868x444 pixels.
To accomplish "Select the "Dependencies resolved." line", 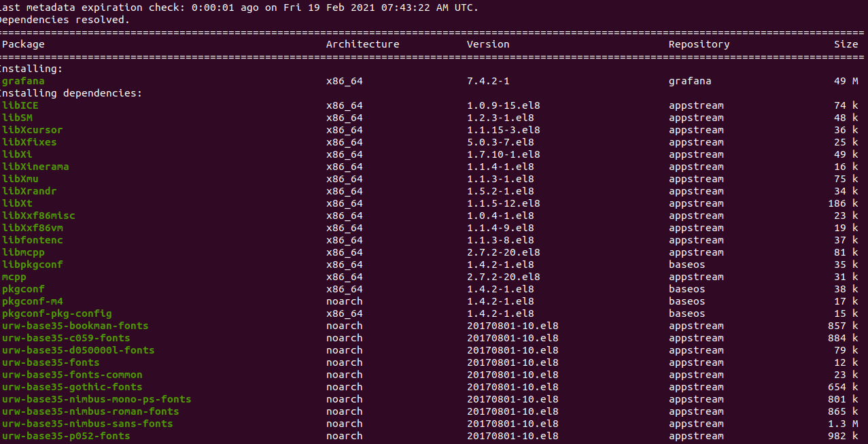I will pyautogui.click(x=65, y=20).
